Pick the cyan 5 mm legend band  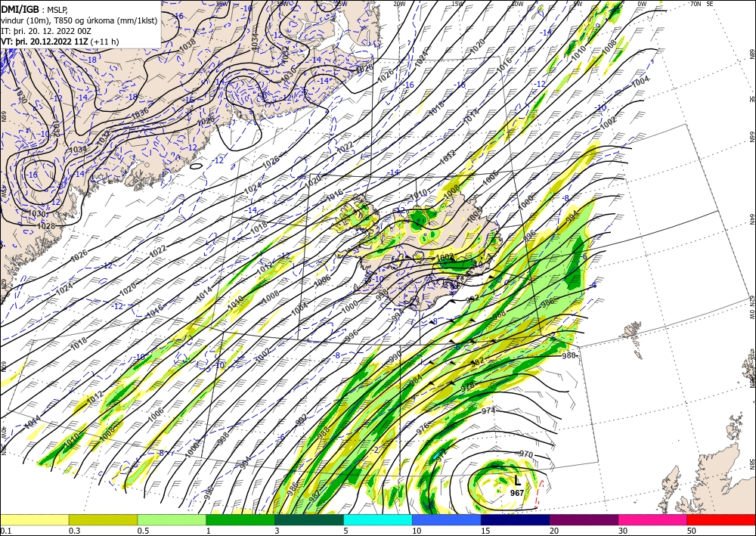point(378,519)
